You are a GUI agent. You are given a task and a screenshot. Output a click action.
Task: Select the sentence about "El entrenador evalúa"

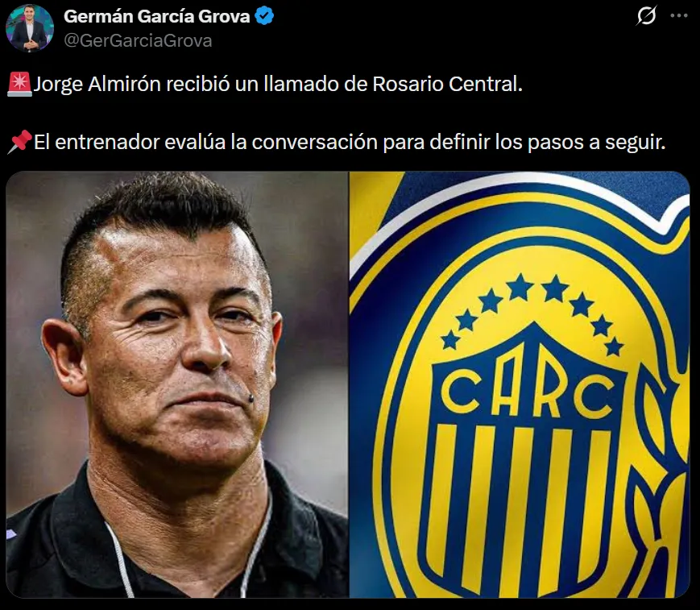coord(350,142)
